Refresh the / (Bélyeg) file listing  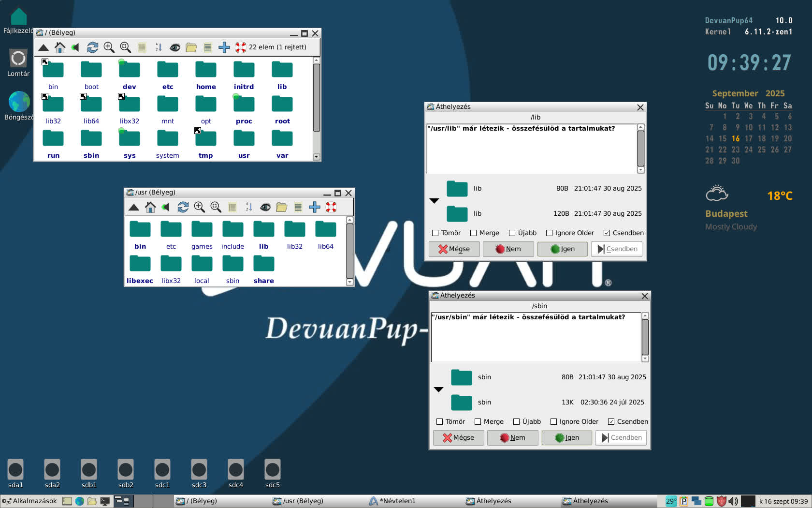[x=92, y=47]
